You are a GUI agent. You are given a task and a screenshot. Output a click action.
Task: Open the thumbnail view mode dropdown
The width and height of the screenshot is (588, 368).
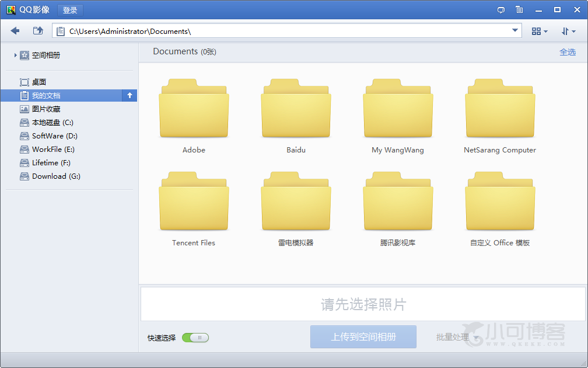click(540, 31)
